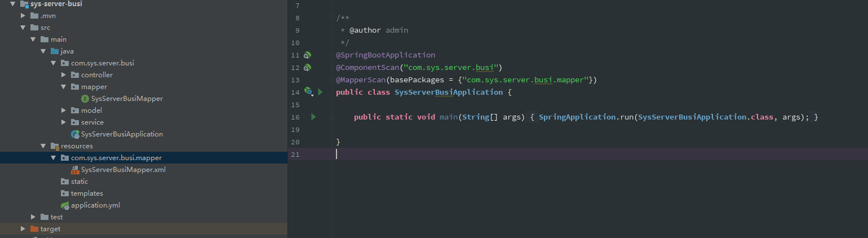Expand the target folder

coord(23,229)
